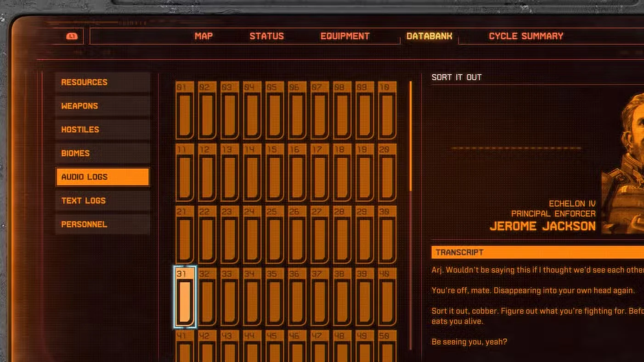Select audio log 43
The image size is (644, 362).
230,346
